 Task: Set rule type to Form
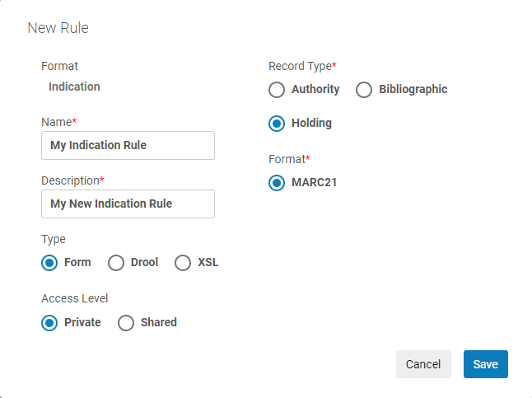(50, 263)
